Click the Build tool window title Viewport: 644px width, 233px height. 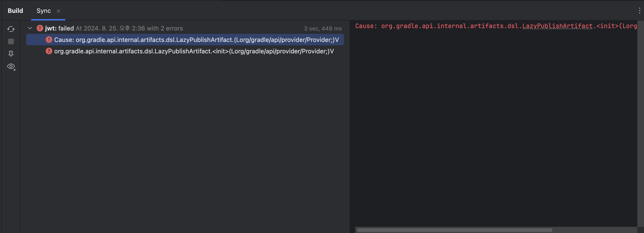tap(15, 11)
